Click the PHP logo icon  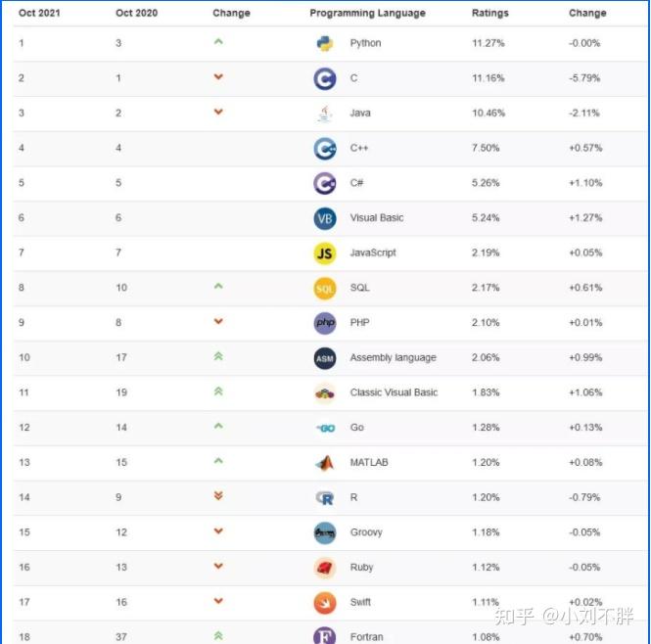pos(325,323)
